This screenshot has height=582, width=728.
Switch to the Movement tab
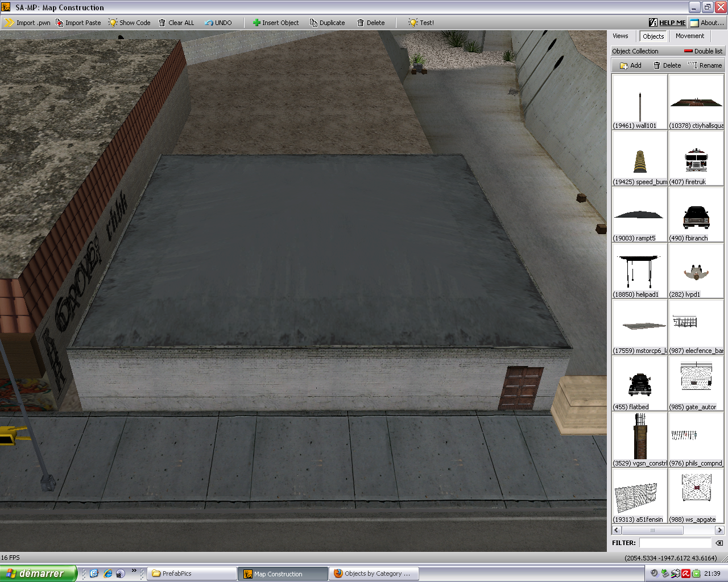click(x=690, y=36)
